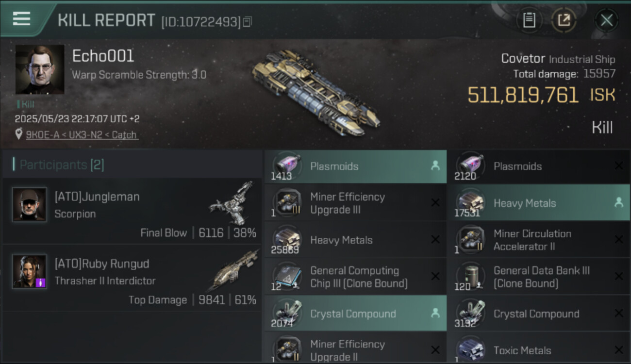Toggle the Crystal Compound 2074 looted marker
Viewport: 631px width, 364px height.
point(435,314)
